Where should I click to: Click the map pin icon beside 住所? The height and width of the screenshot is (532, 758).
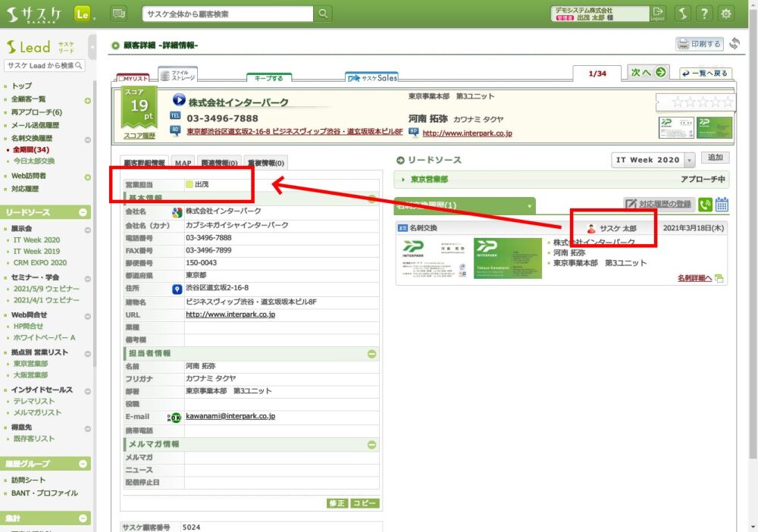(x=177, y=289)
